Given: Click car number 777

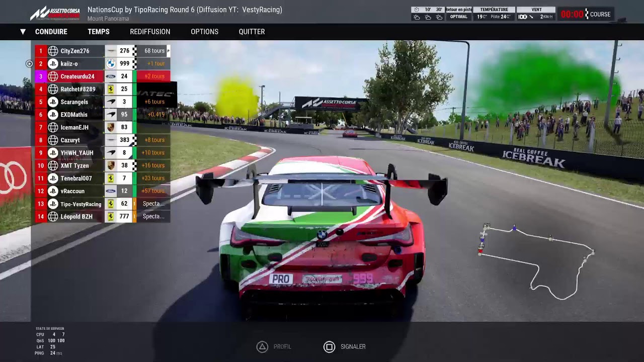Looking at the screenshot, I should pyautogui.click(x=124, y=217).
